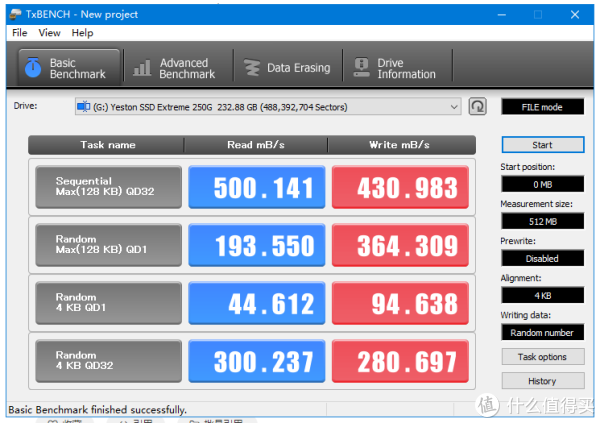
Task: Click the write value 94.638
Action: [x=400, y=303]
